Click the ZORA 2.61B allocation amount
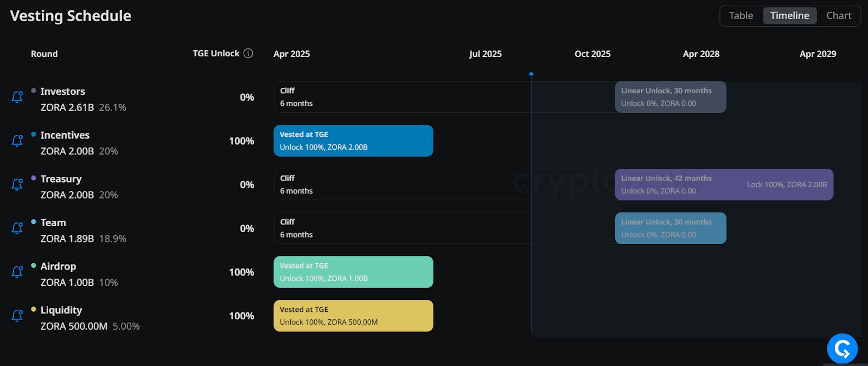This screenshot has width=868, height=366. pyautogui.click(x=67, y=107)
